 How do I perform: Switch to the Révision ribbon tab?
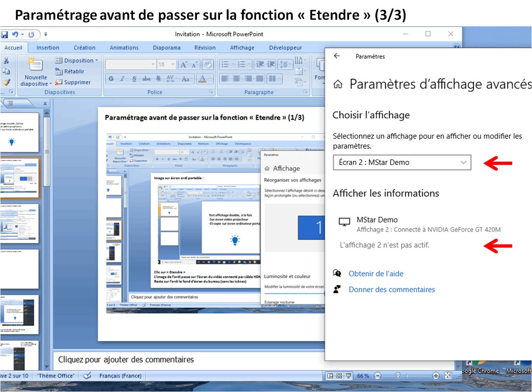(205, 48)
